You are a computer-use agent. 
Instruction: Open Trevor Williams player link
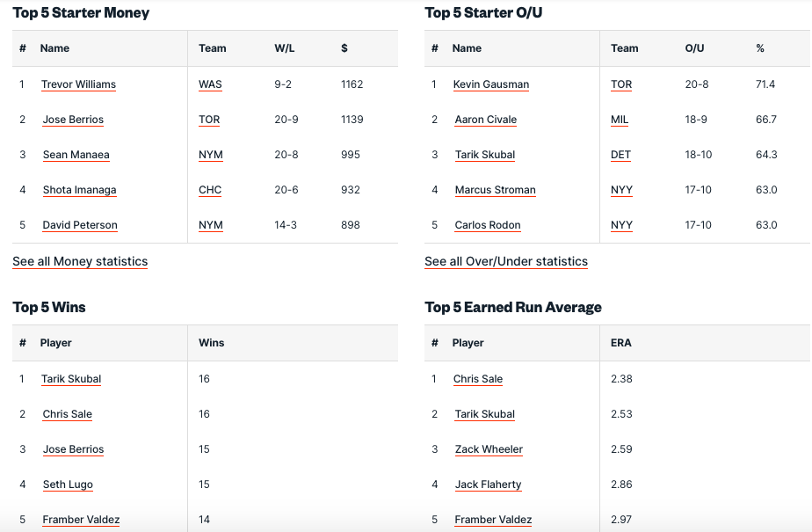pos(78,84)
